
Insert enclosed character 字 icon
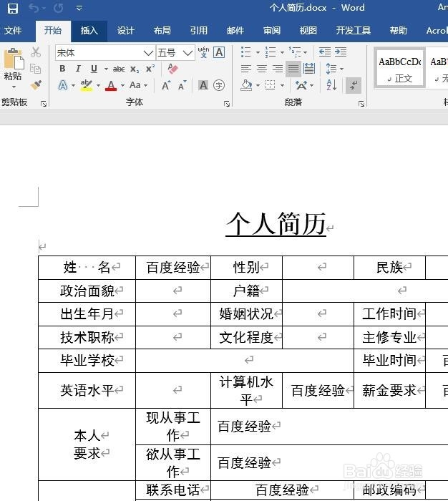219,85
